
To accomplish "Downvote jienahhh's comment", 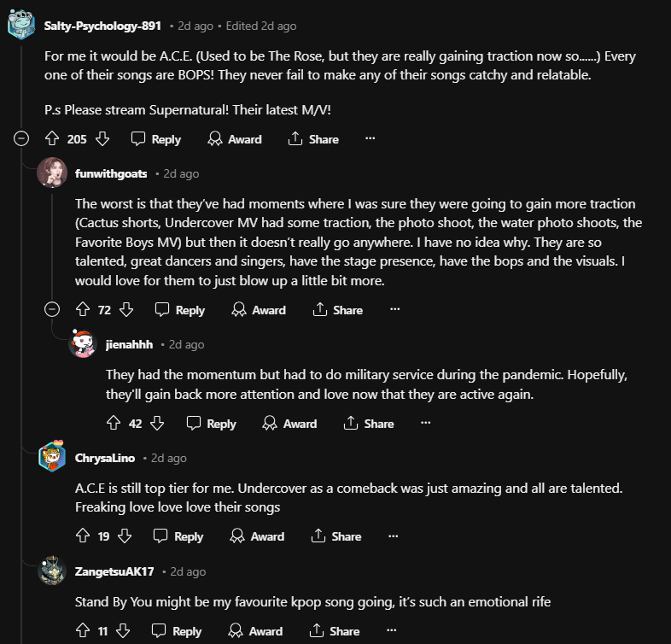I will click(x=157, y=423).
